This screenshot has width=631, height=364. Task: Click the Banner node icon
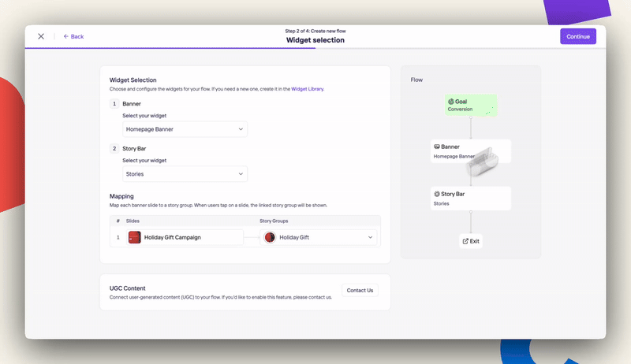437,147
